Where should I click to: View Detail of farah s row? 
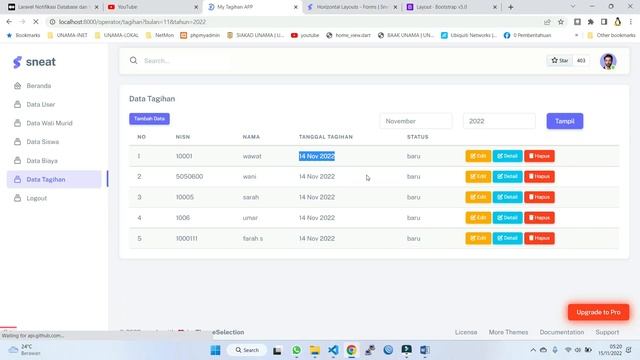(507, 238)
